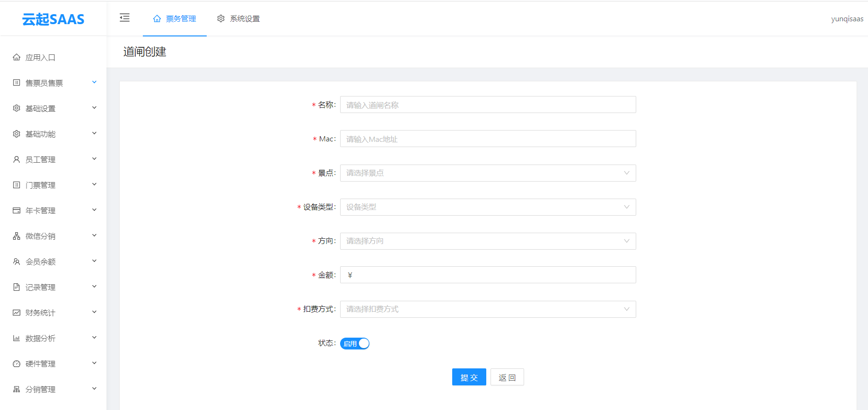
Task: Click the 年卡管理 card icon
Action: click(x=17, y=211)
